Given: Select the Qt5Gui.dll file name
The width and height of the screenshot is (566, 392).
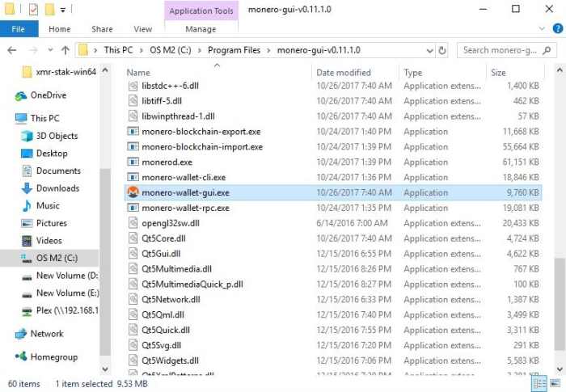Looking at the screenshot, I should (x=161, y=254).
